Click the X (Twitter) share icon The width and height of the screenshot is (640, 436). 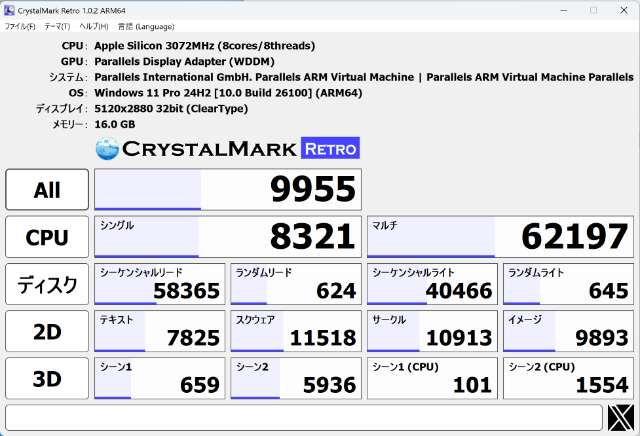coord(620,417)
